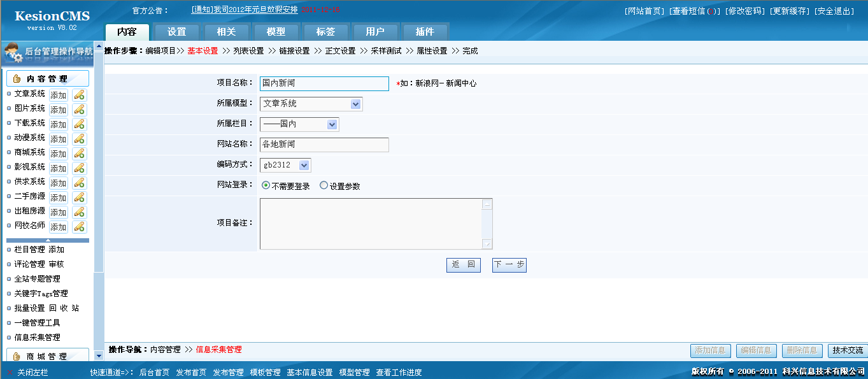The height and width of the screenshot is (379, 868).
Task: Click 添加 button next to 网校名师
Action: click(59, 227)
